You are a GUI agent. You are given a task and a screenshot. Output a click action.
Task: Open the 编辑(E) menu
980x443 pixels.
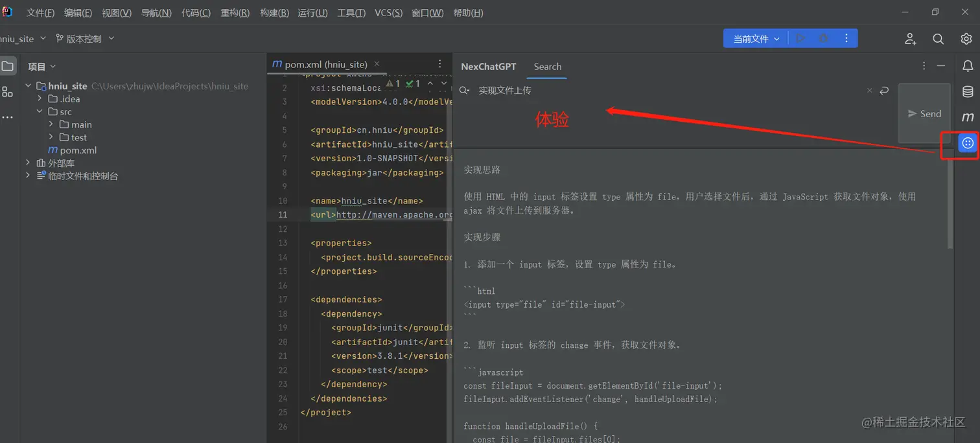78,13
